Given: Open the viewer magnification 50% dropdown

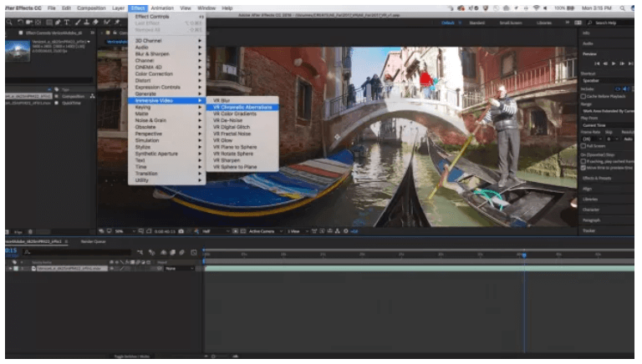Looking at the screenshot, I should [x=125, y=231].
